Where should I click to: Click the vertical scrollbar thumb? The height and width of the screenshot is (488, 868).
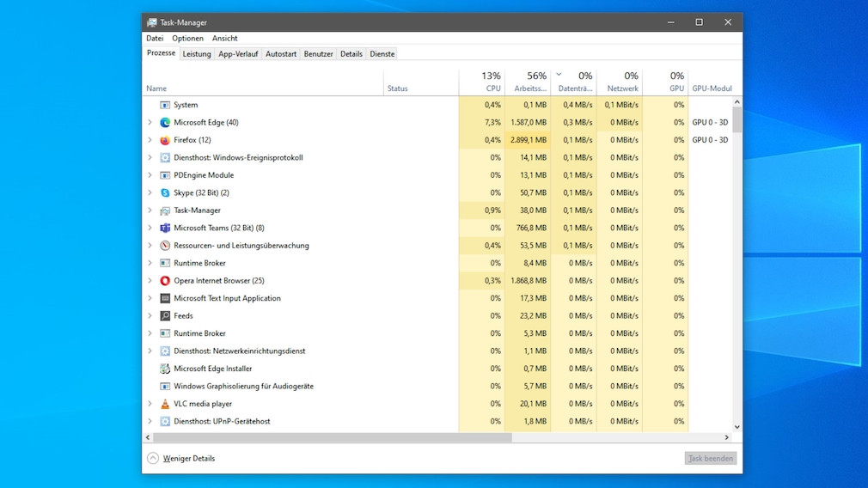(737, 119)
